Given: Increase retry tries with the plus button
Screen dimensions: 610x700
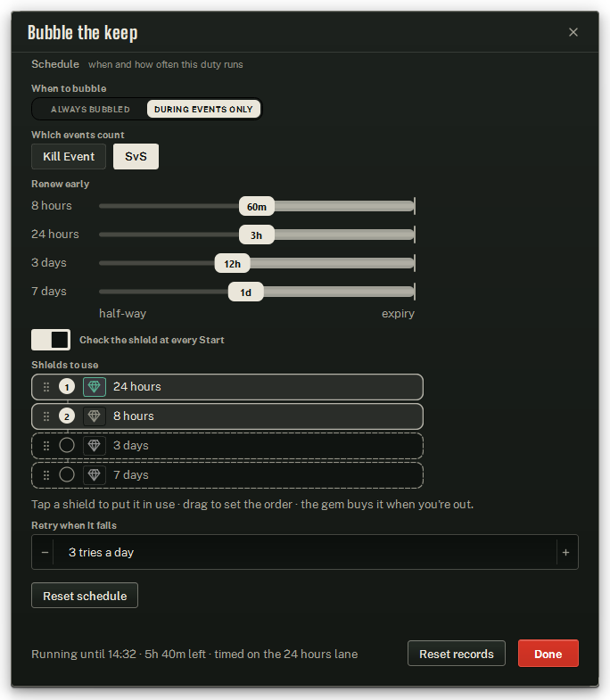Looking at the screenshot, I should click(x=565, y=552).
